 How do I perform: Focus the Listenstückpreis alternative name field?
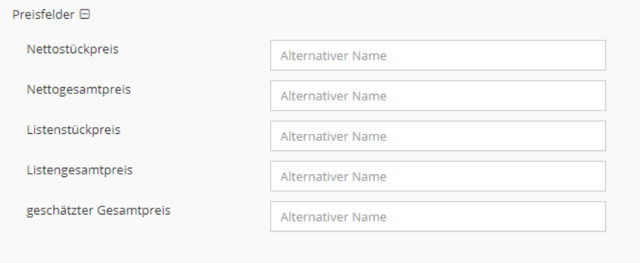coord(438,136)
